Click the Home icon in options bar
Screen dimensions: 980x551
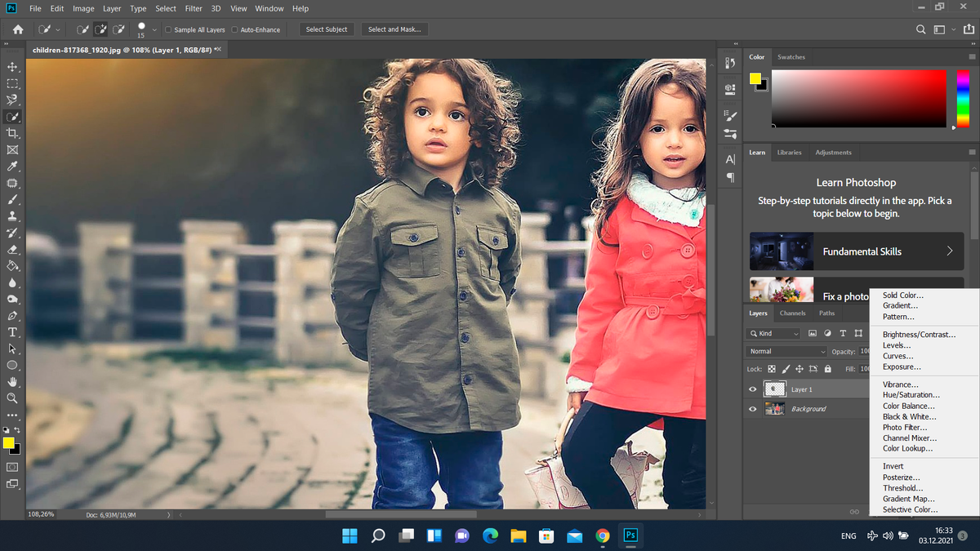(18, 29)
